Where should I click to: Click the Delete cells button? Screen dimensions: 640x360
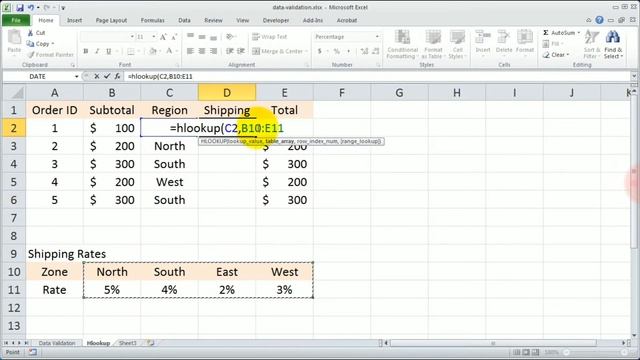click(504, 42)
